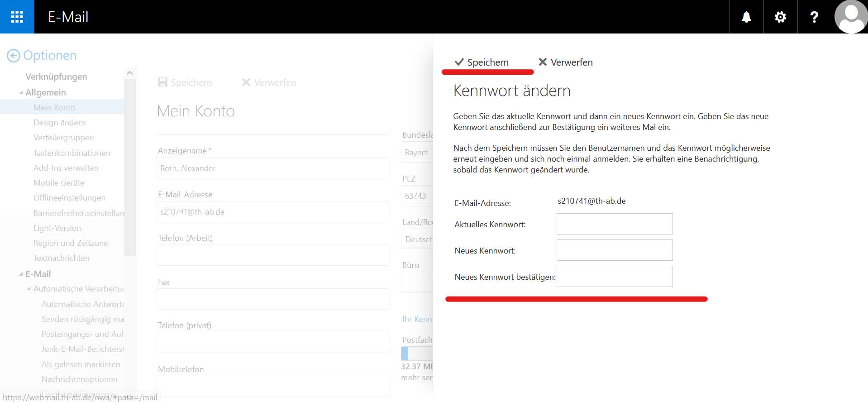Open Junk-E-Mail-Berichterstattung option
The image size is (868, 402).
pyautogui.click(x=83, y=349)
